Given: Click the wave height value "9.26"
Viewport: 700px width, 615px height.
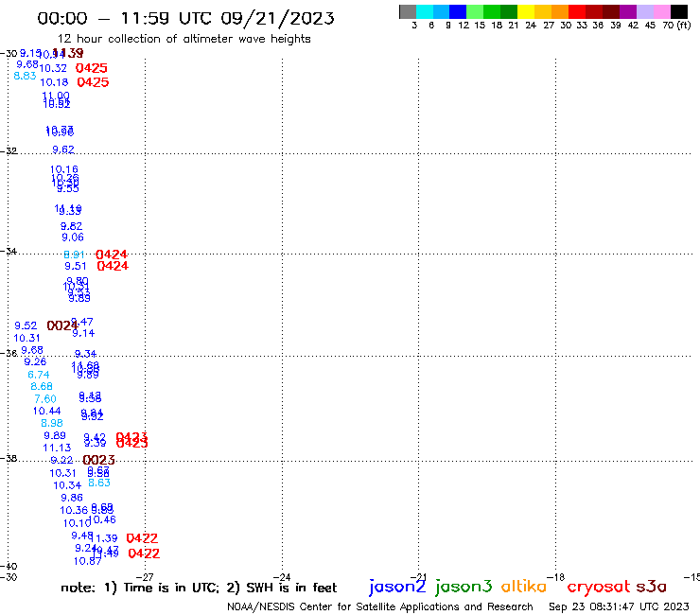Looking at the screenshot, I should (35, 361).
